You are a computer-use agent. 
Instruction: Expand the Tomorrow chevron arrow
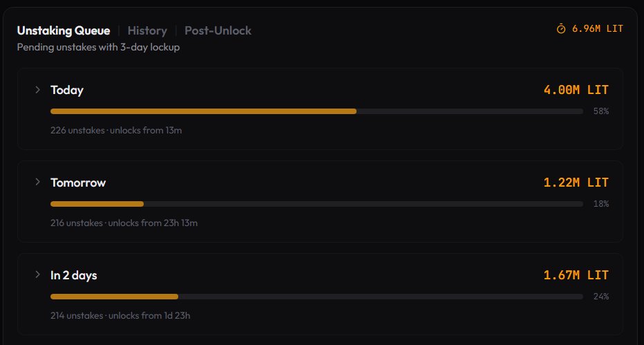pyautogui.click(x=37, y=182)
